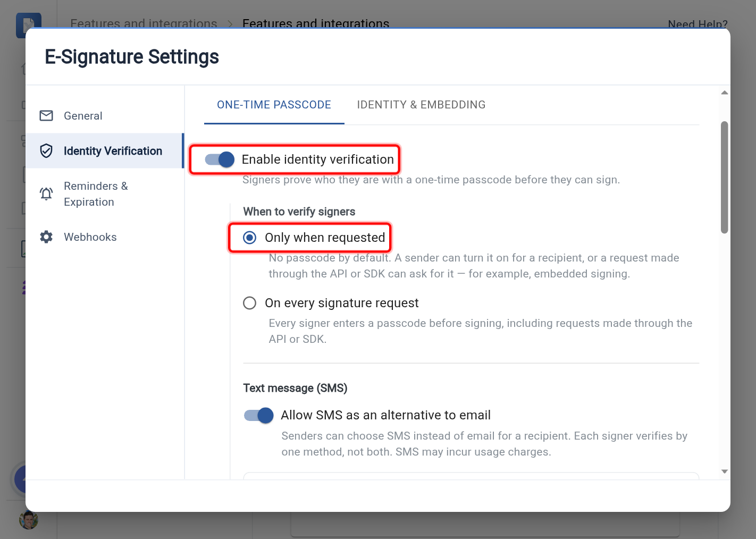Click Need Help? link in background page
This screenshot has height=539, width=756.
[698, 24]
